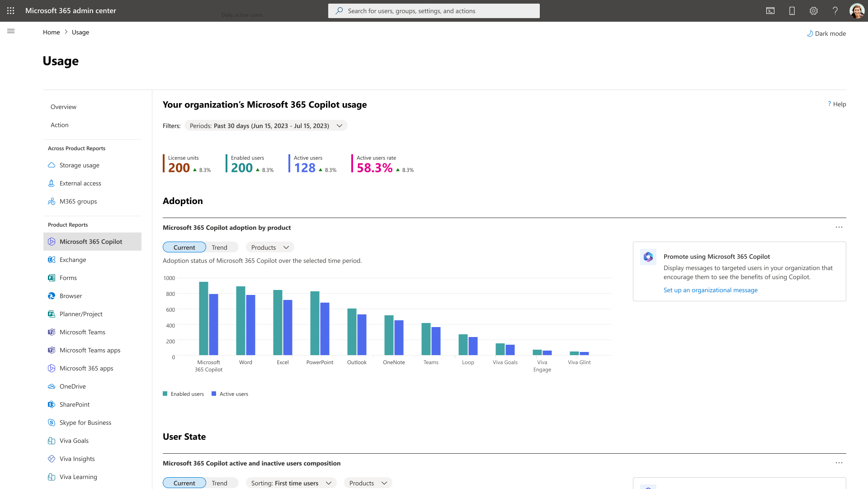
Task: Click the Enabled users legend swatch
Action: [165, 394]
